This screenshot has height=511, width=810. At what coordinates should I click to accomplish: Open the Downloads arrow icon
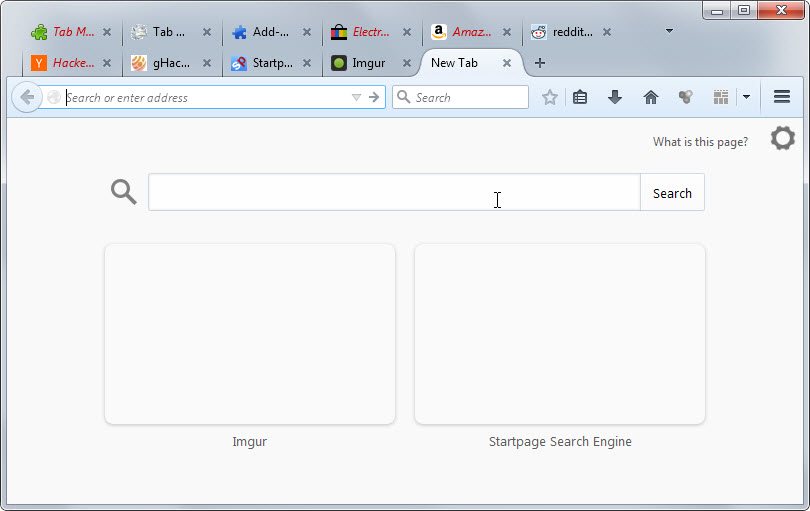click(615, 97)
